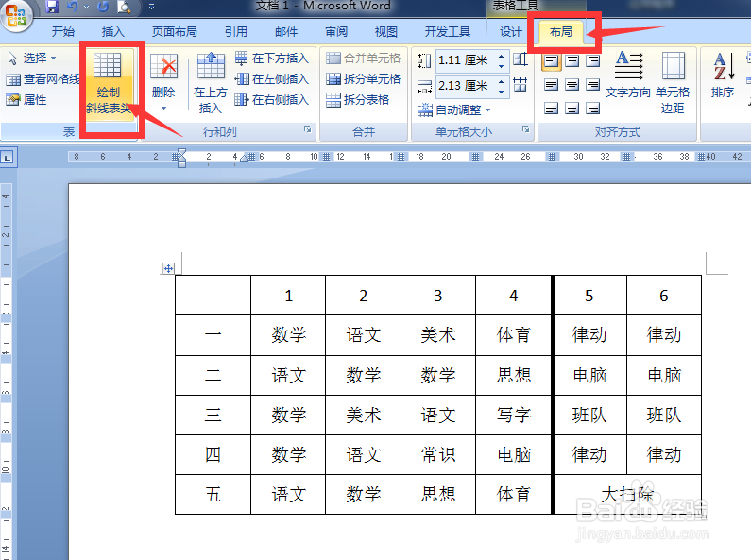Click 在左侧插入 insert left
This screenshot has height=560, width=751.
pos(271,79)
